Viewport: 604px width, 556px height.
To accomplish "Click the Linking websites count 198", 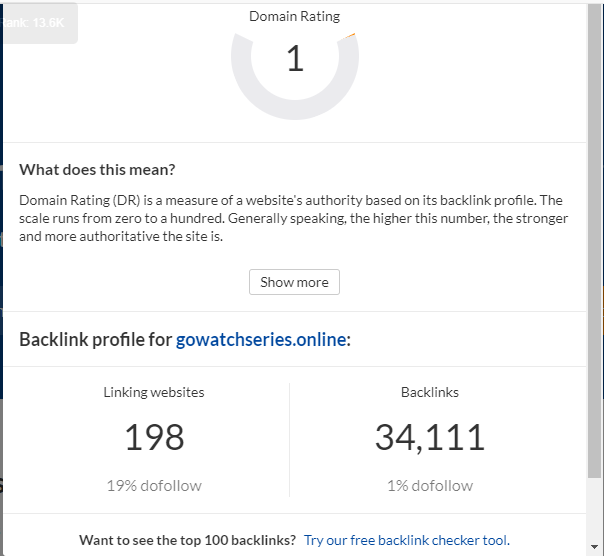I will [154, 437].
